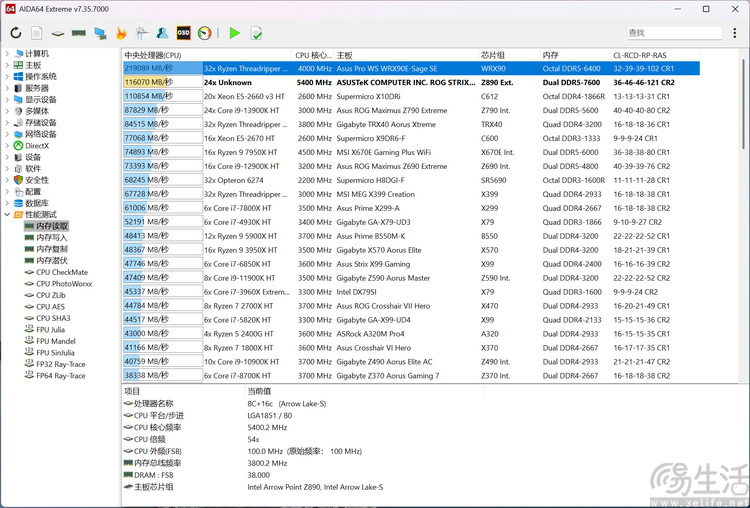Expand the 计算机 tree node

click(7, 54)
